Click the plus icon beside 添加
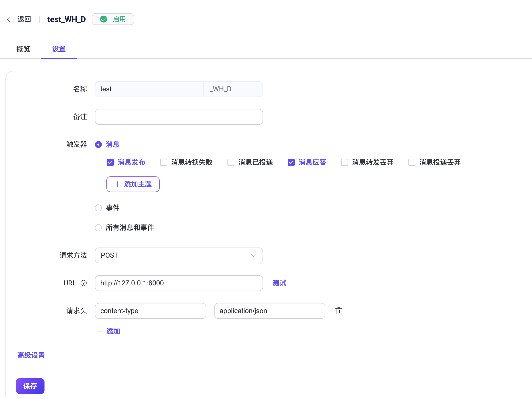Viewport: 532px width, 399px height. click(100, 331)
